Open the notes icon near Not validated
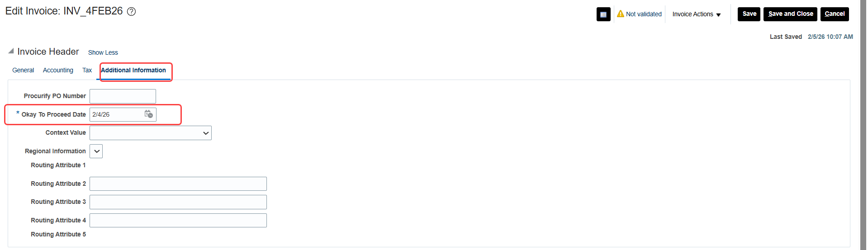The width and height of the screenshot is (868, 250). (603, 14)
